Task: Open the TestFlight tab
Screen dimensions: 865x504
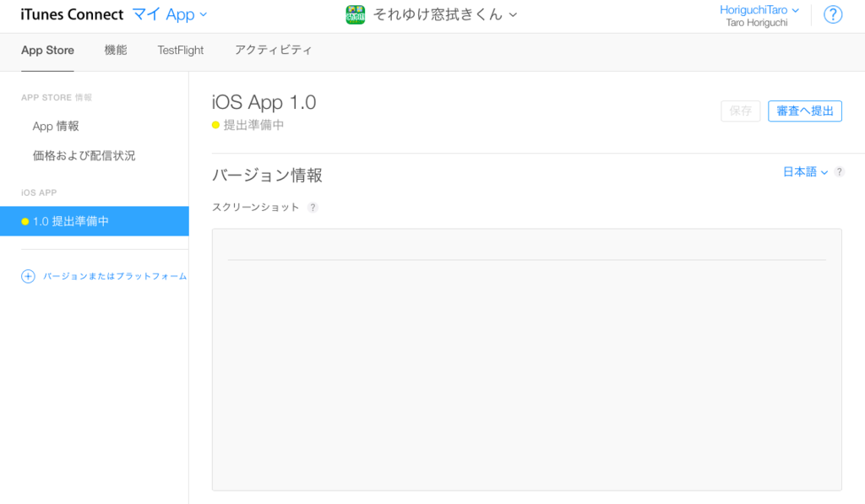Action: [x=181, y=50]
